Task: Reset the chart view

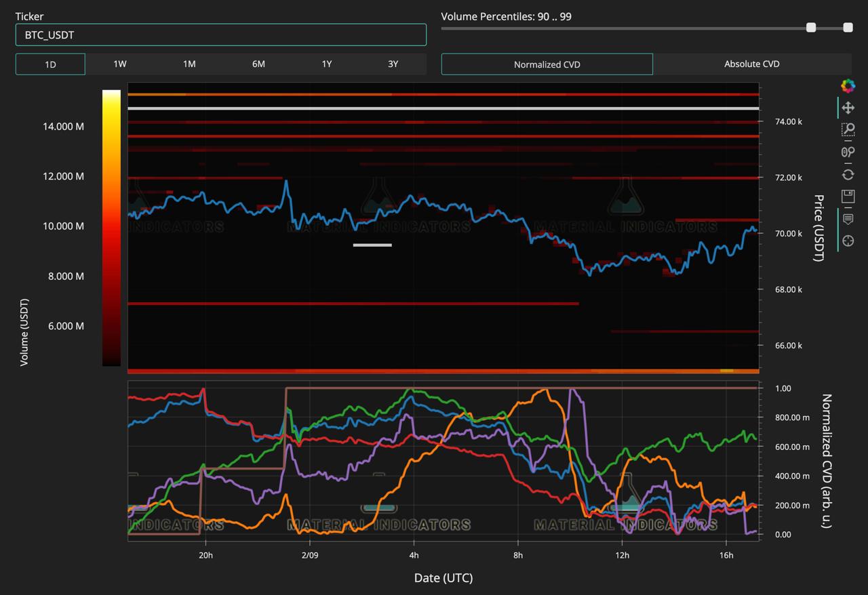Action: [x=848, y=174]
